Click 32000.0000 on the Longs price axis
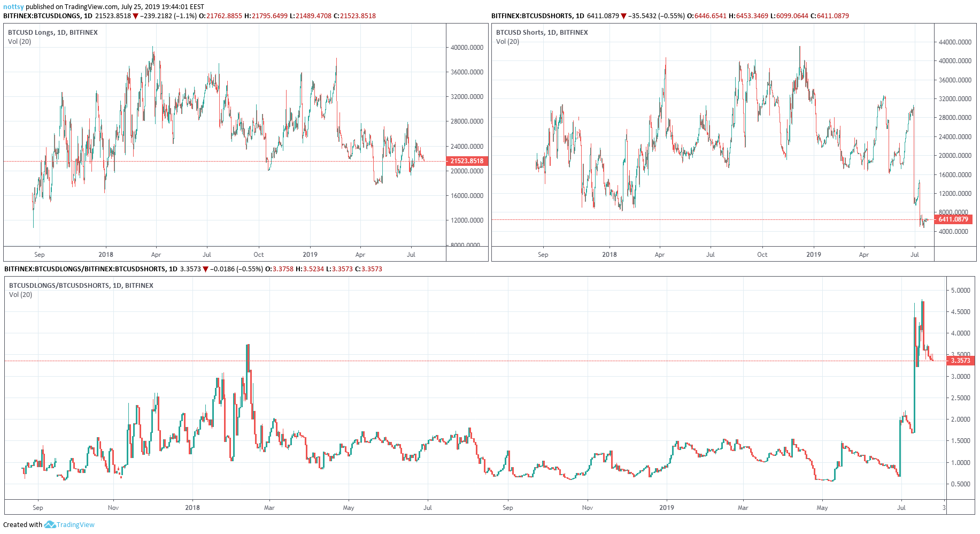 point(467,97)
